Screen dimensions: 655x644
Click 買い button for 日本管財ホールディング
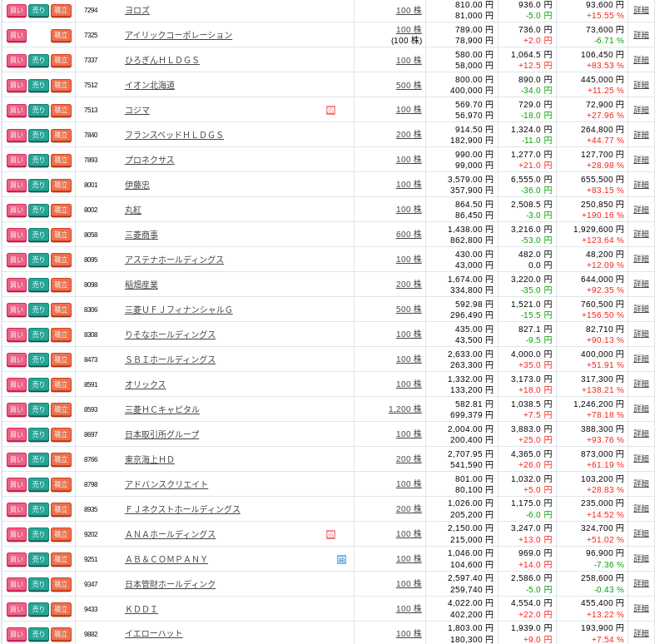click(x=17, y=584)
